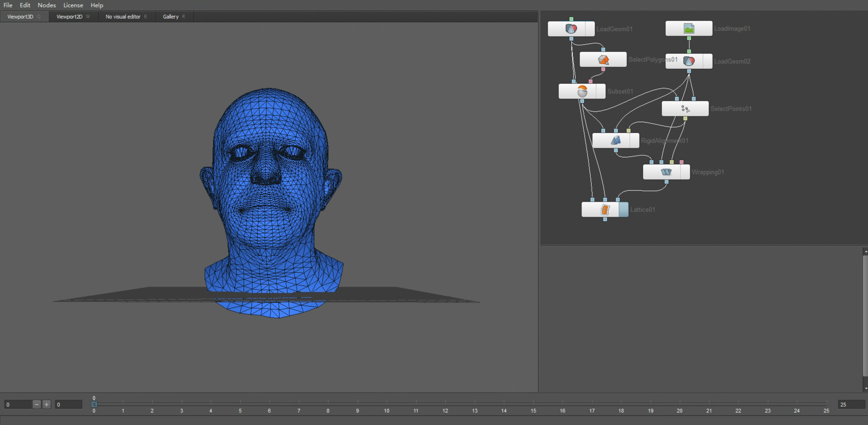Switch to the Viewport2D tab
Image resolution: width=868 pixels, height=425 pixels.
(x=69, y=17)
